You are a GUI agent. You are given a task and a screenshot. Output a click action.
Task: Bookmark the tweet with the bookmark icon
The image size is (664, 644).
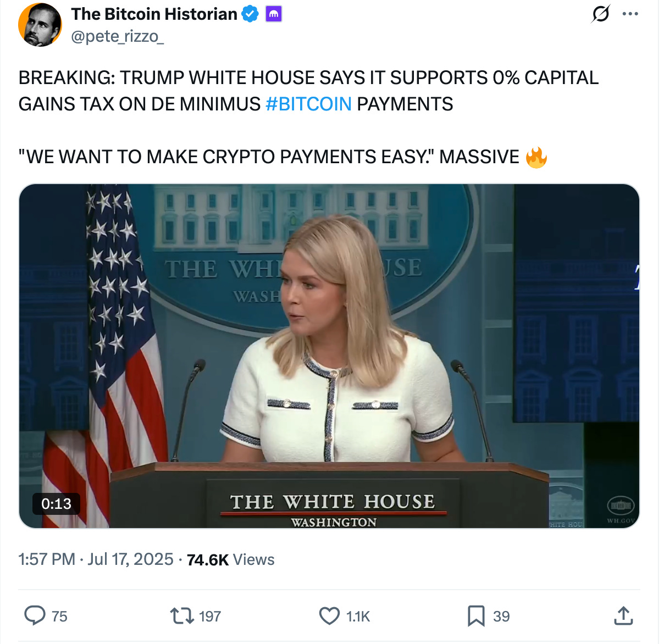click(x=476, y=616)
